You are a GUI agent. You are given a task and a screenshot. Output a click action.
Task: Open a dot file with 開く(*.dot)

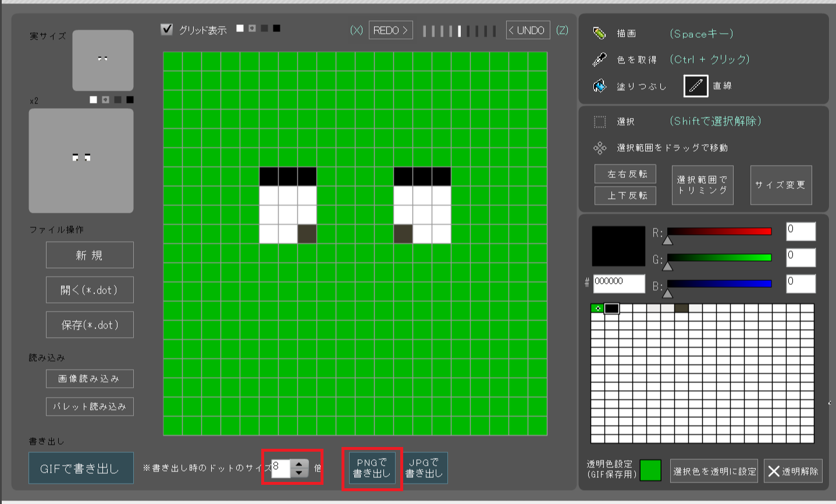coord(90,290)
